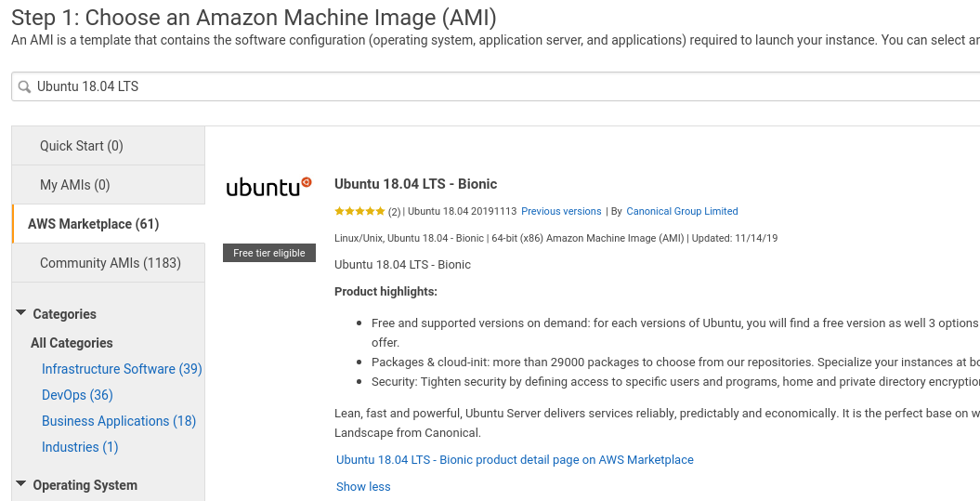This screenshot has height=501, width=980.
Task: Select All Categories filter
Action: [72, 343]
